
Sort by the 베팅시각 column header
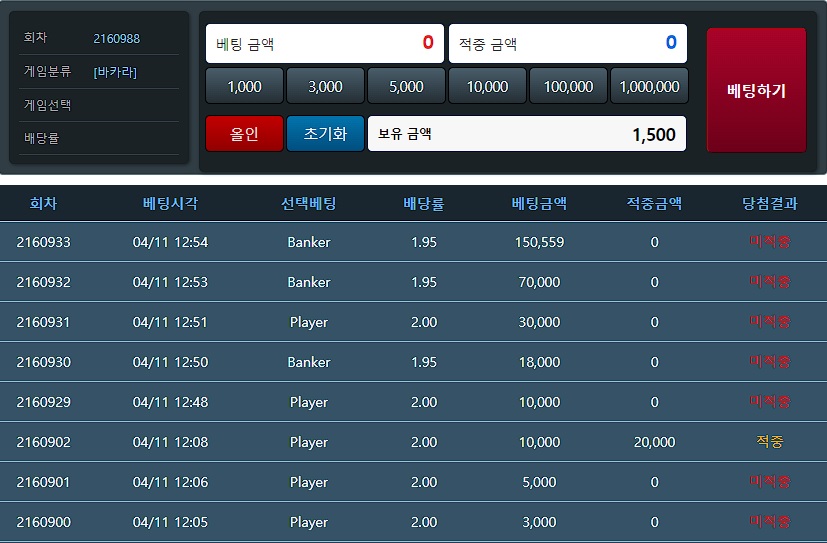pyautogui.click(x=170, y=204)
